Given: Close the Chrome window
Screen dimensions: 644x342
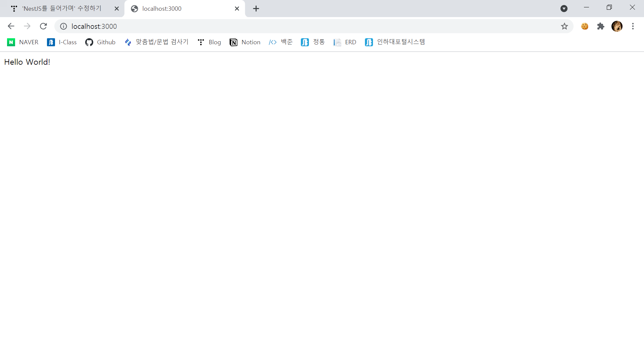Looking at the screenshot, I should point(632,7).
